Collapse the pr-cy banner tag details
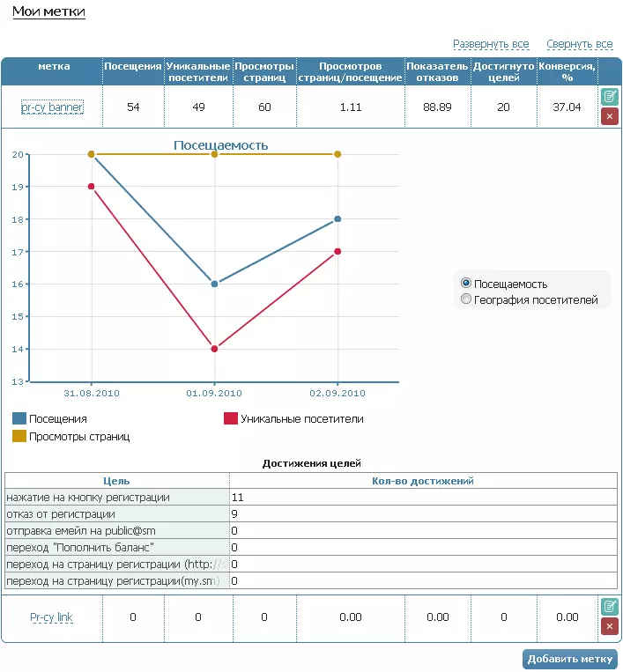 coord(52,107)
